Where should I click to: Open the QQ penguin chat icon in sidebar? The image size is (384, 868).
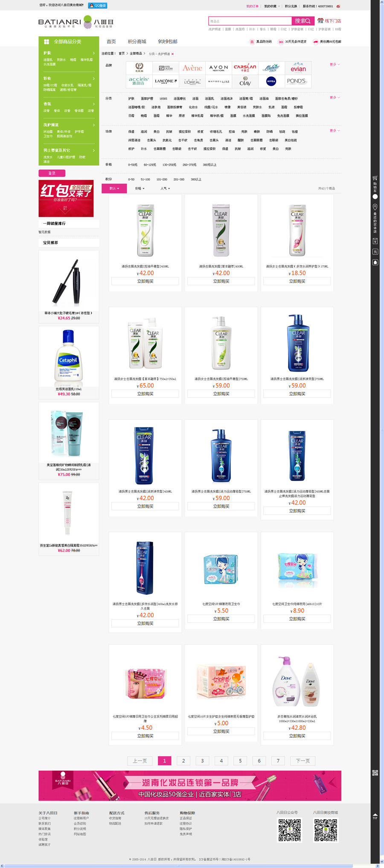click(375, 262)
